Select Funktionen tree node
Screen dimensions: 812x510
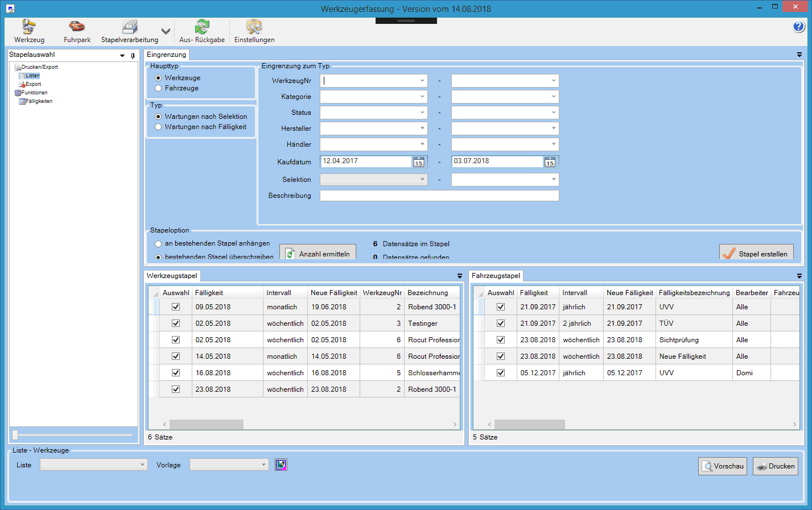31,93
